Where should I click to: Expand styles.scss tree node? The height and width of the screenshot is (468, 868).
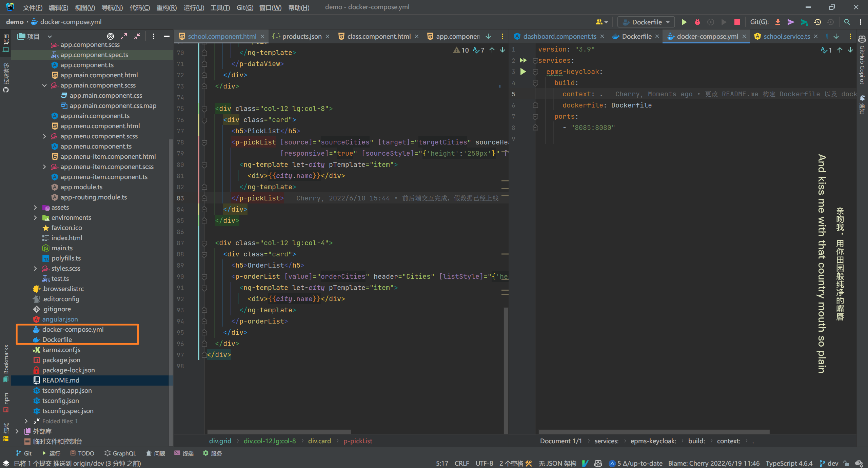pyautogui.click(x=35, y=269)
